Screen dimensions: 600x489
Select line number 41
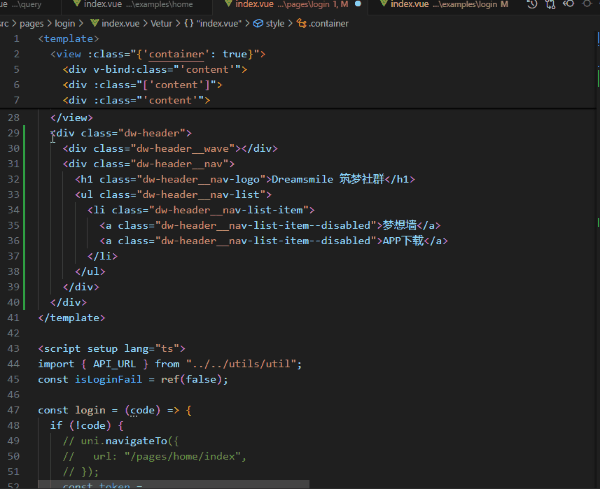pos(13,318)
